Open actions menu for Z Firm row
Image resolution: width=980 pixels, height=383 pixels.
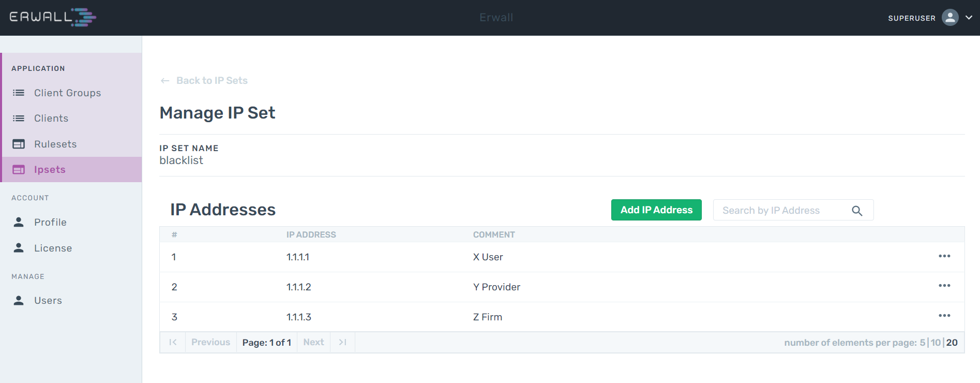(944, 316)
